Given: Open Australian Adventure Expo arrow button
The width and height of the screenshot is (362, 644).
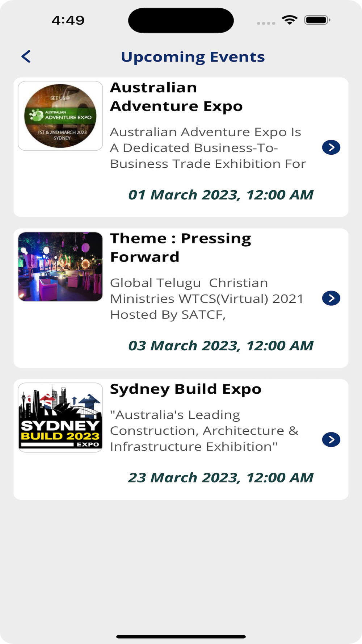Looking at the screenshot, I should [331, 147].
